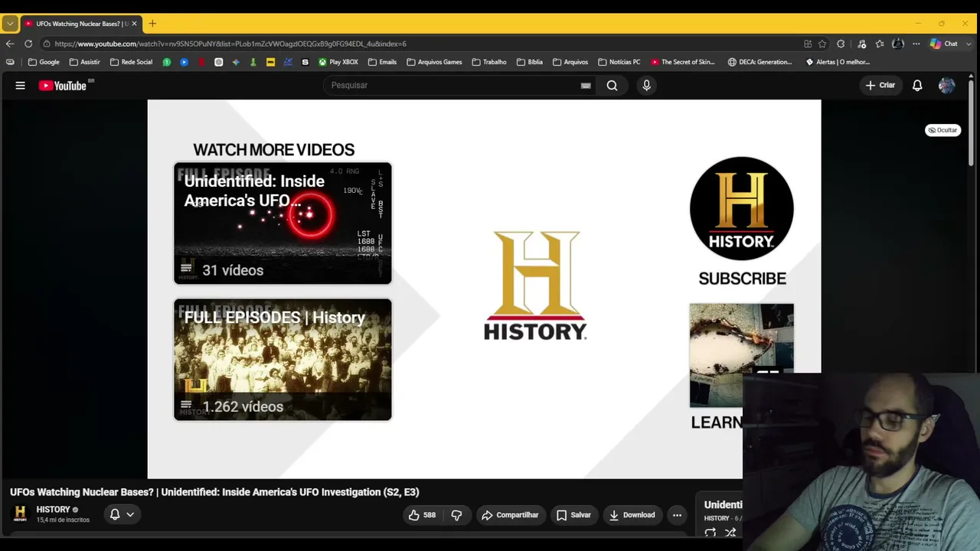The image size is (980, 551).
Task: Like the video with thumbs up
Action: 422,515
